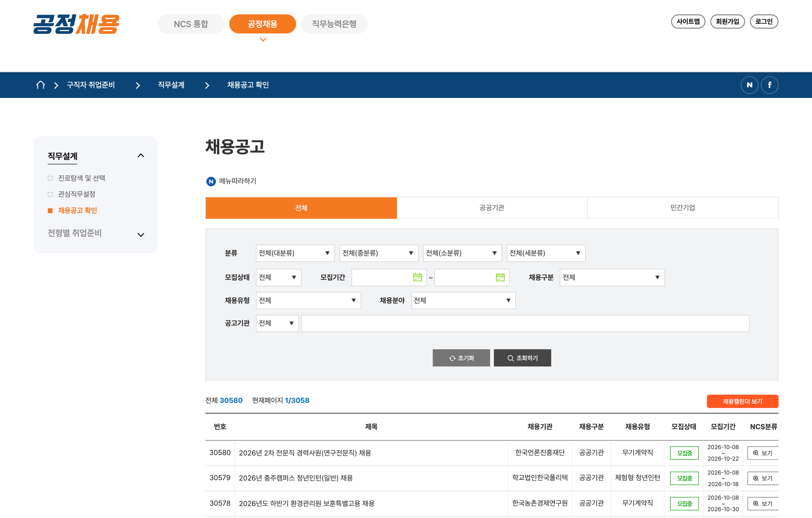Open the 모집상태 dropdown
This screenshot has height=518, width=812.
tap(278, 278)
